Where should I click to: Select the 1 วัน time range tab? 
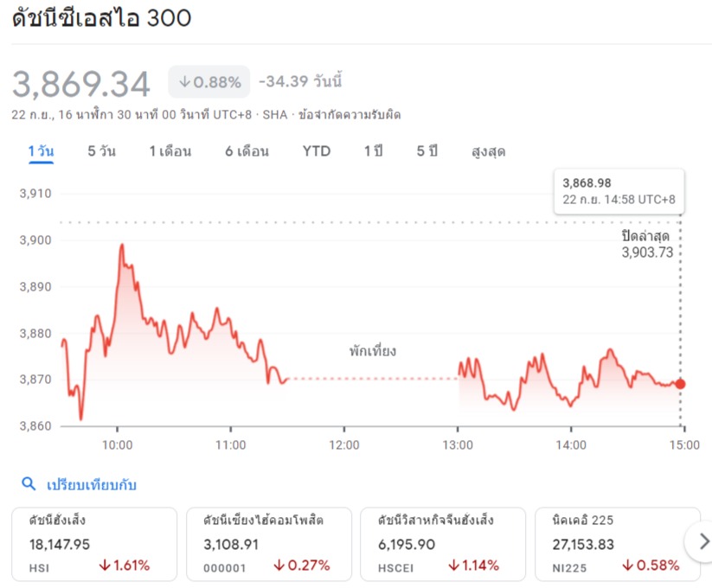point(40,151)
